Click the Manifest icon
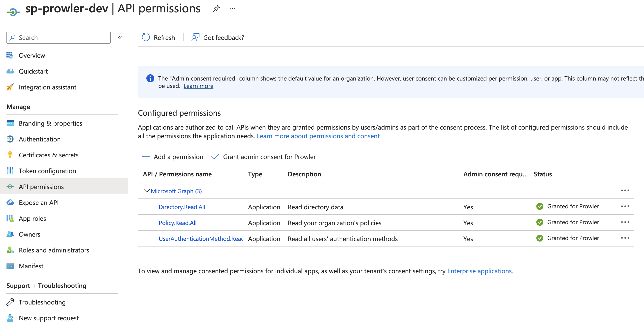 coord(10,266)
